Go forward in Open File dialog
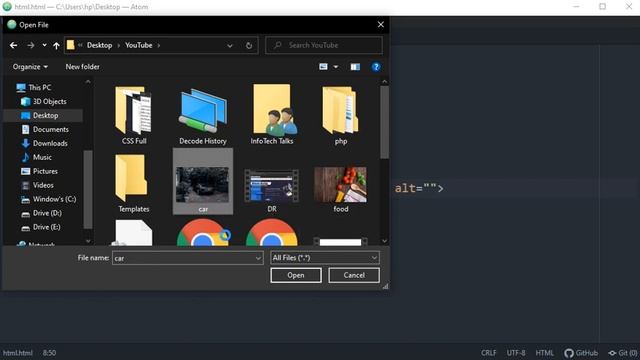 31,45
